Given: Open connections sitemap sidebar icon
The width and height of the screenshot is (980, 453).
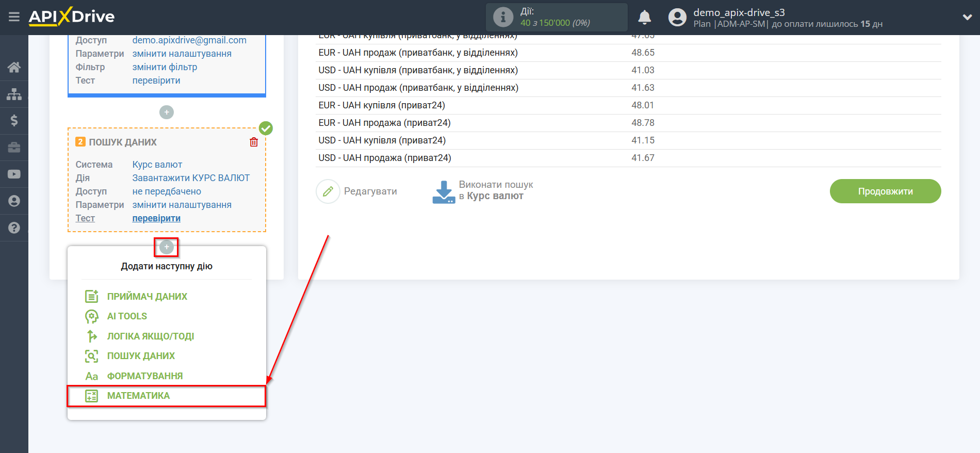Looking at the screenshot, I should tap(14, 94).
